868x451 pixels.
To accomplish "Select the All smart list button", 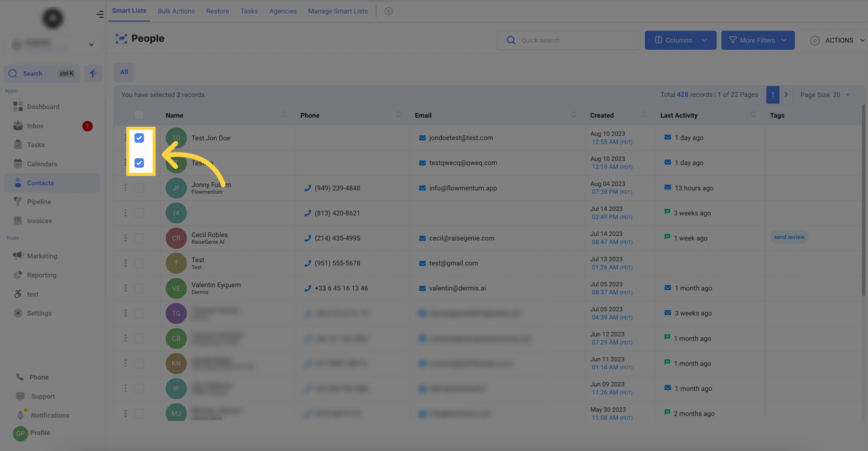I will [124, 72].
